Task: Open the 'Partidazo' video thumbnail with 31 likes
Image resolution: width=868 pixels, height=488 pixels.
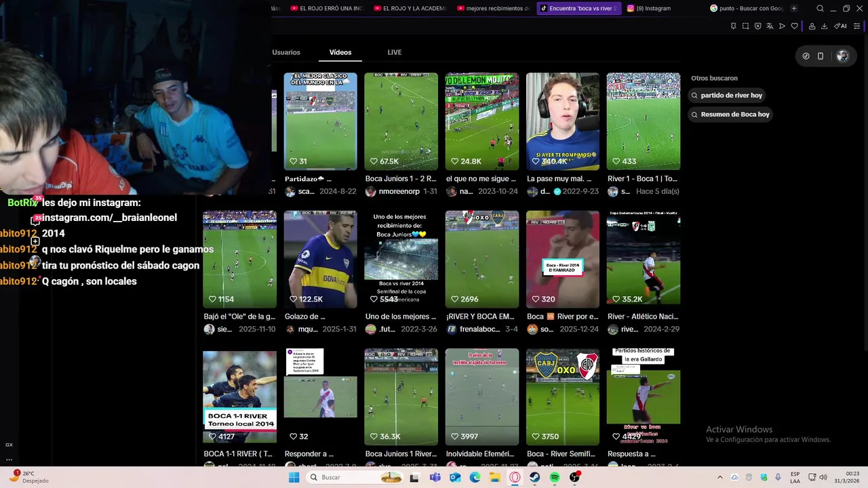Action: tap(320, 121)
